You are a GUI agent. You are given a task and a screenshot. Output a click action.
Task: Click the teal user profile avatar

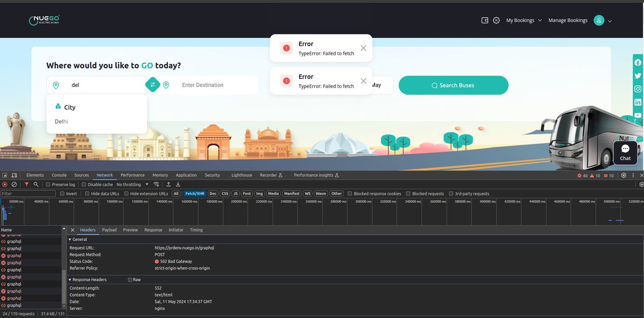point(598,20)
